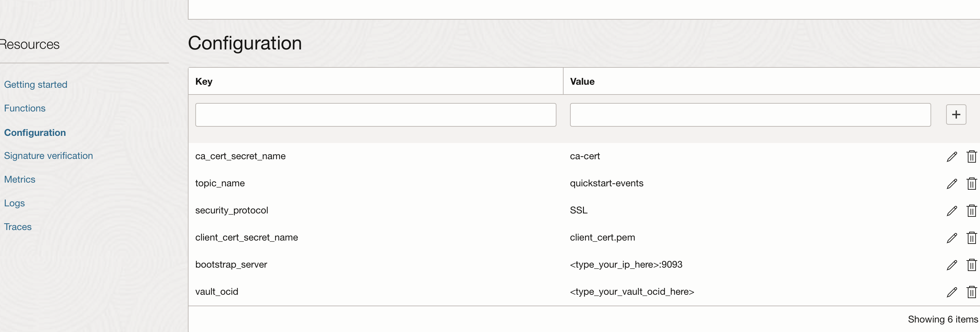The image size is (980, 332).
Task: Focus the new Value input field
Action: click(x=750, y=115)
